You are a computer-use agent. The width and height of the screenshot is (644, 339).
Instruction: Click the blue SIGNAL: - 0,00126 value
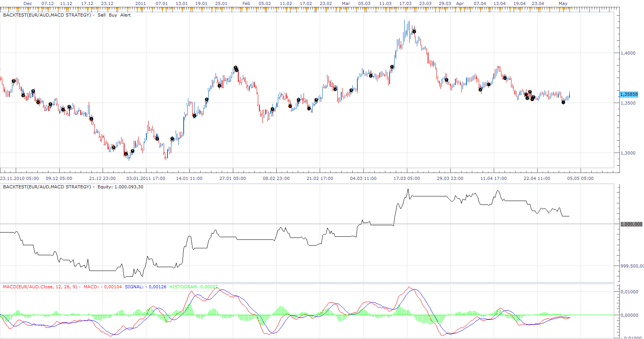tap(146, 287)
